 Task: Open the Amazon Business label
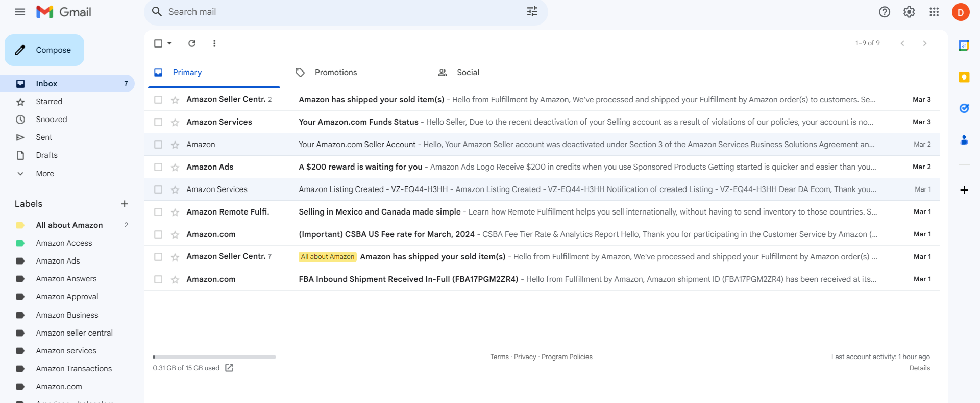point(67,315)
